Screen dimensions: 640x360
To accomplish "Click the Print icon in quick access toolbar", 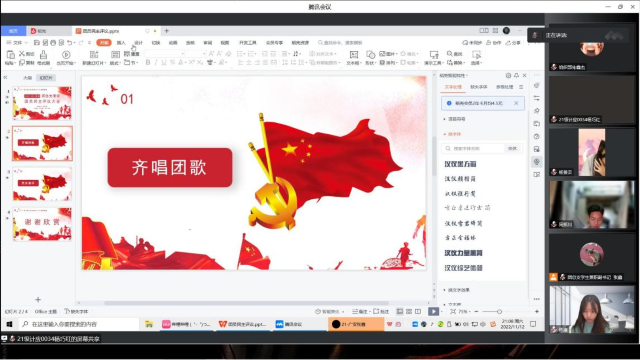I will pos(53,42).
